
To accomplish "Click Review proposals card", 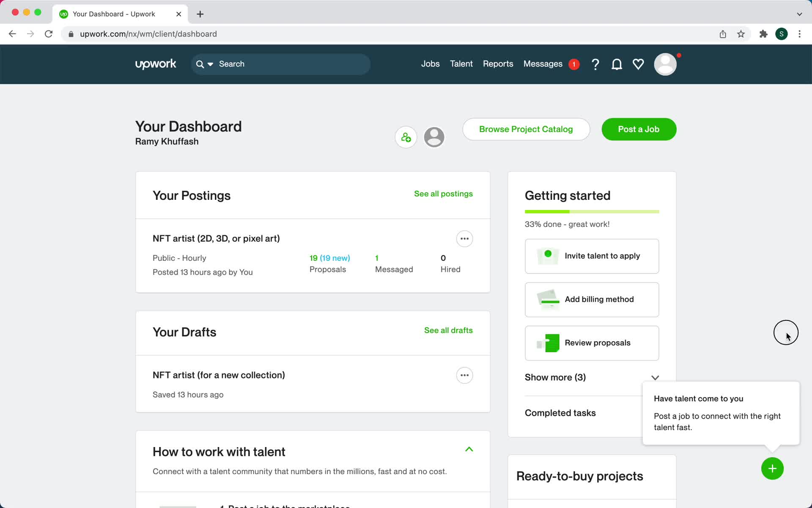I will point(592,343).
